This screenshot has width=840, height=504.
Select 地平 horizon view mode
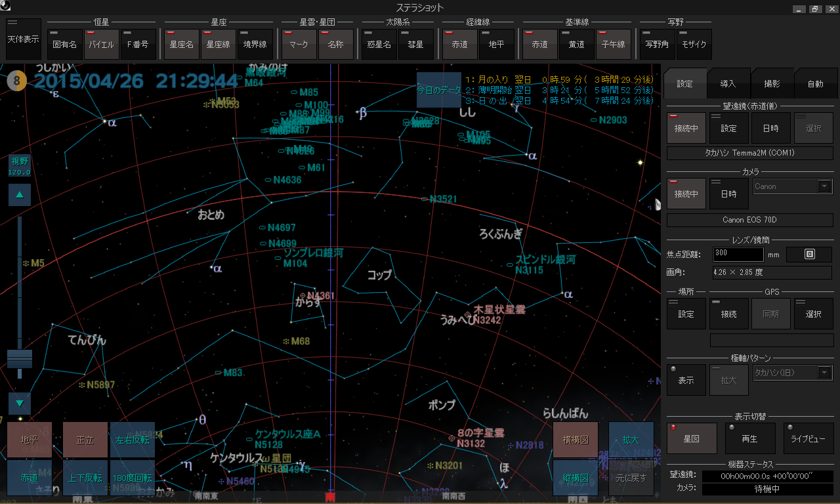pos(30,440)
